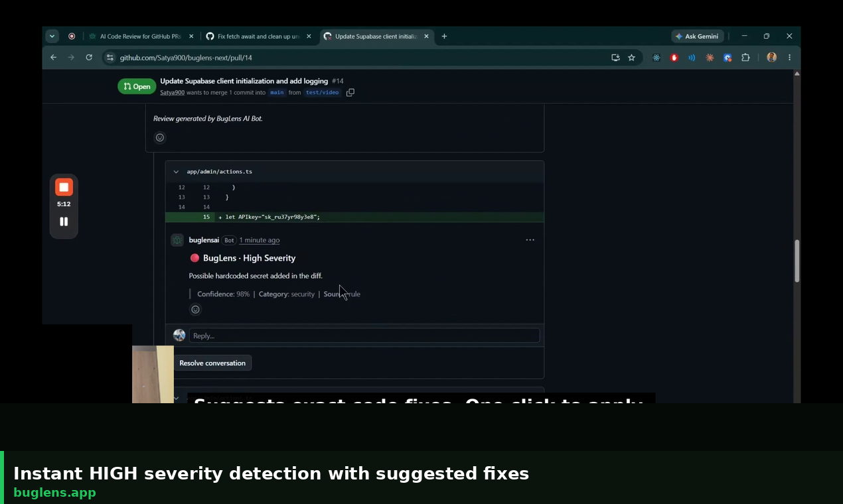The image size is (843, 504).
Task: Close the AI Code Review tab
Action: [x=191, y=36]
